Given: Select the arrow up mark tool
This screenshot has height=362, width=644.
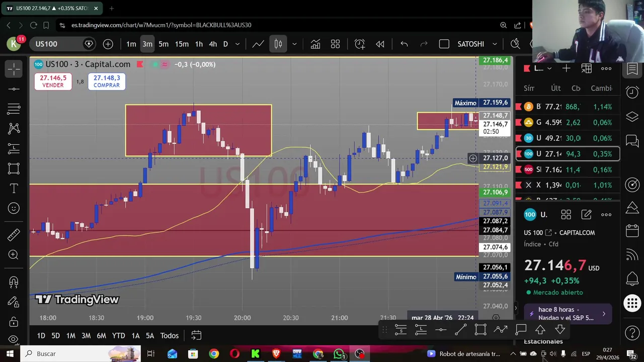Looking at the screenshot, I should (x=540, y=330).
